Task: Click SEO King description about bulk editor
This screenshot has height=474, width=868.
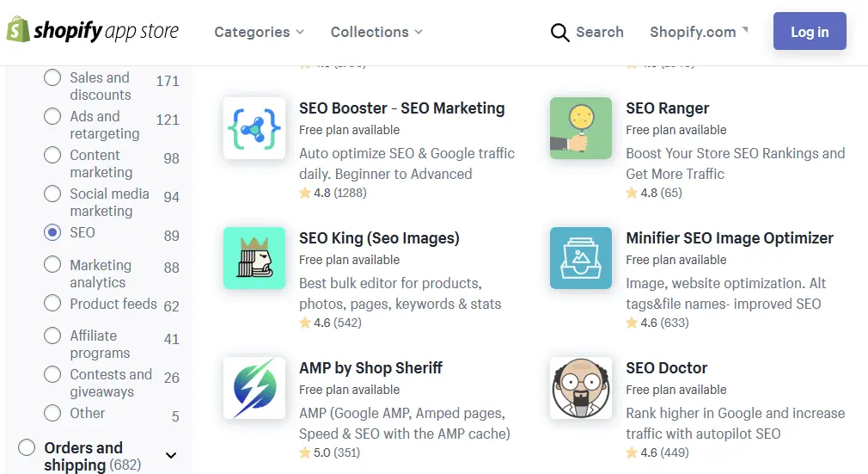Action: click(400, 293)
